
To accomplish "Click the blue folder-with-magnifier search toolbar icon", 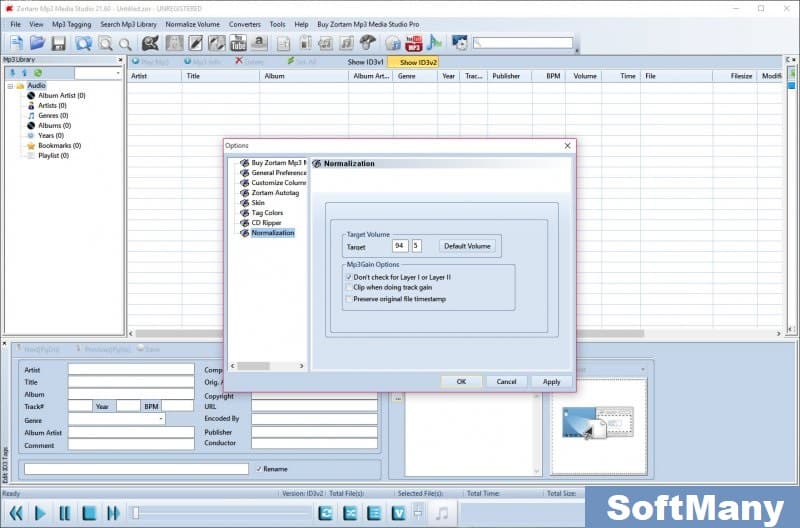I will pyautogui.click(x=83, y=43).
